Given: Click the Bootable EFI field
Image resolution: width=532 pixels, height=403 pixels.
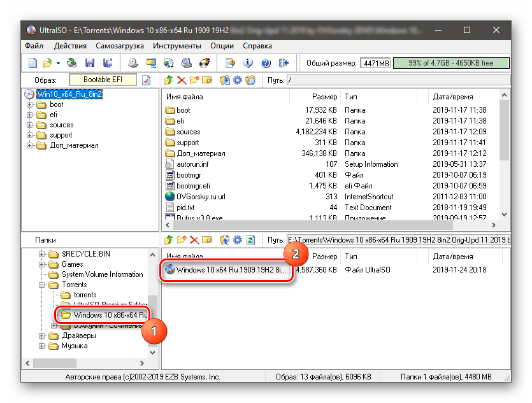Looking at the screenshot, I should pyautogui.click(x=103, y=80).
